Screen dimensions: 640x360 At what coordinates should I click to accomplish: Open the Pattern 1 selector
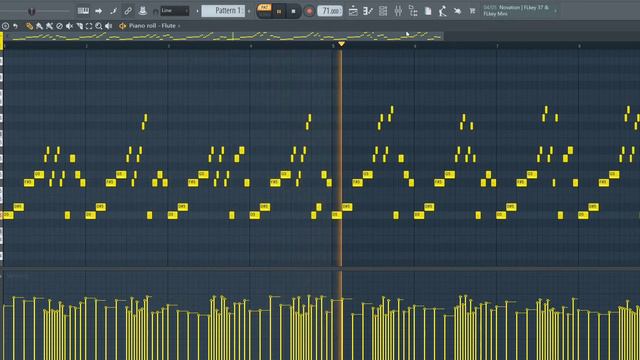point(223,11)
